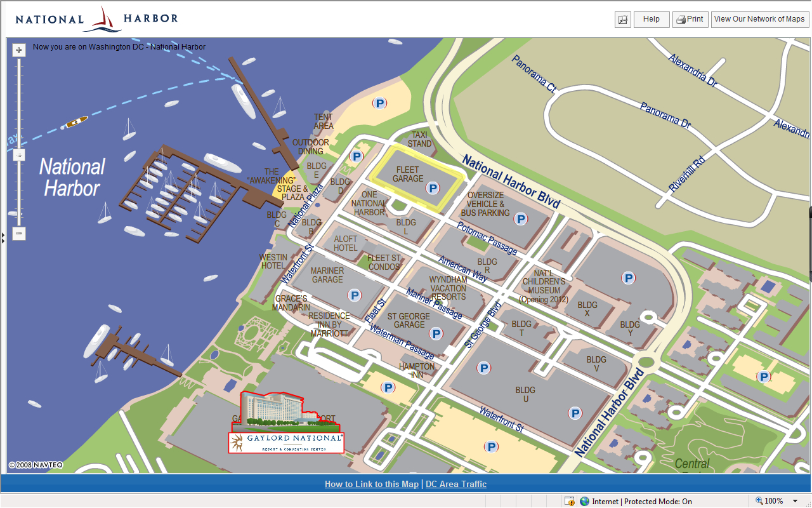Click the St George Garage parking icon

pyautogui.click(x=436, y=333)
